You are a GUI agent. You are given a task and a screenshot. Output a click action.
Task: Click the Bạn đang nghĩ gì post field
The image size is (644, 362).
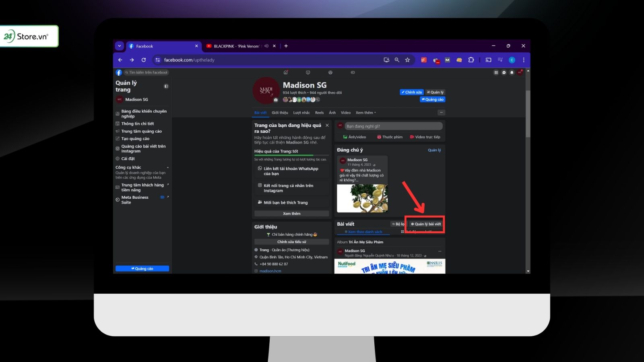click(x=394, y=126)
